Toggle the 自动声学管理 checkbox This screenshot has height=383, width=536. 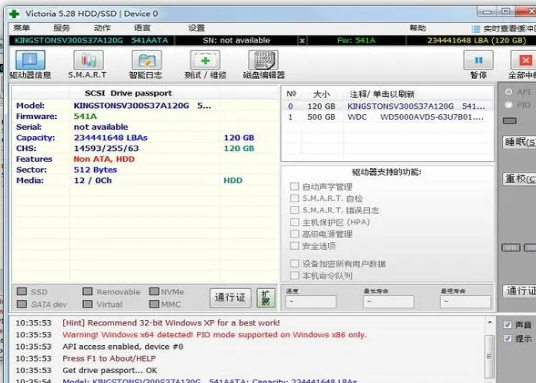pos(294,186)
